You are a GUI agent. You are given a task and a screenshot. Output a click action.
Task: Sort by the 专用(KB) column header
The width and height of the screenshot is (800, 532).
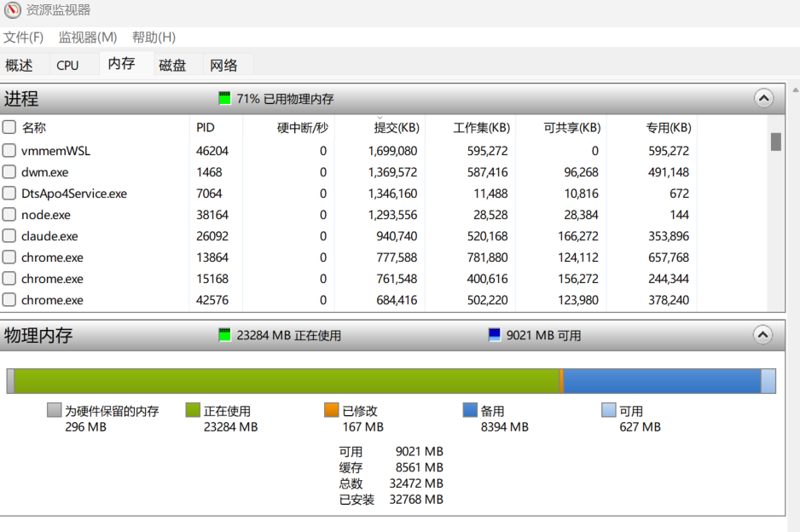(669, 128)
